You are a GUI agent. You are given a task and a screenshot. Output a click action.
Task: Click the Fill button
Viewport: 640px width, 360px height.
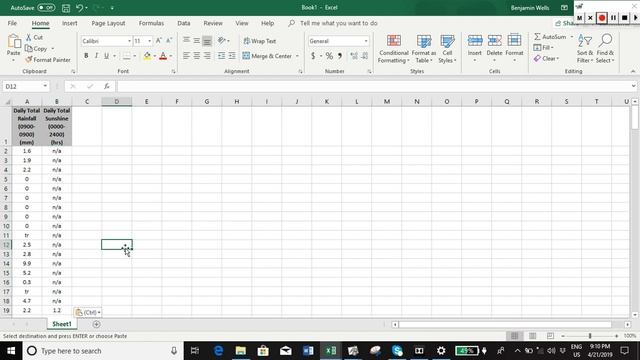coord(543,48)
